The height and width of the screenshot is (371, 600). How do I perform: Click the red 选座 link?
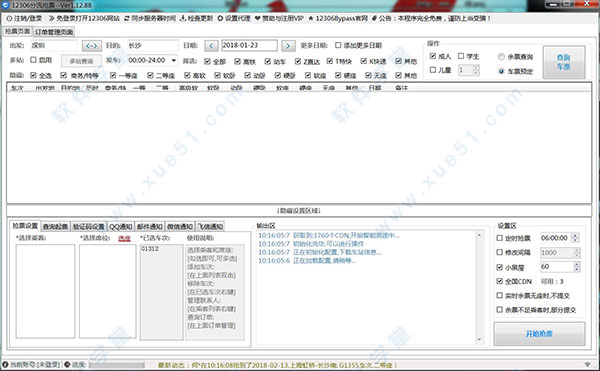[x=124, y=238]
